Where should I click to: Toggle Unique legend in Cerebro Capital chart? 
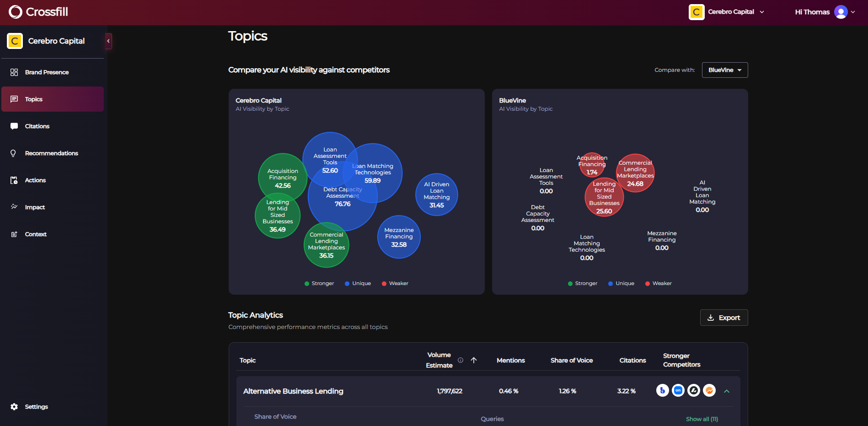(x=358, y=284)
